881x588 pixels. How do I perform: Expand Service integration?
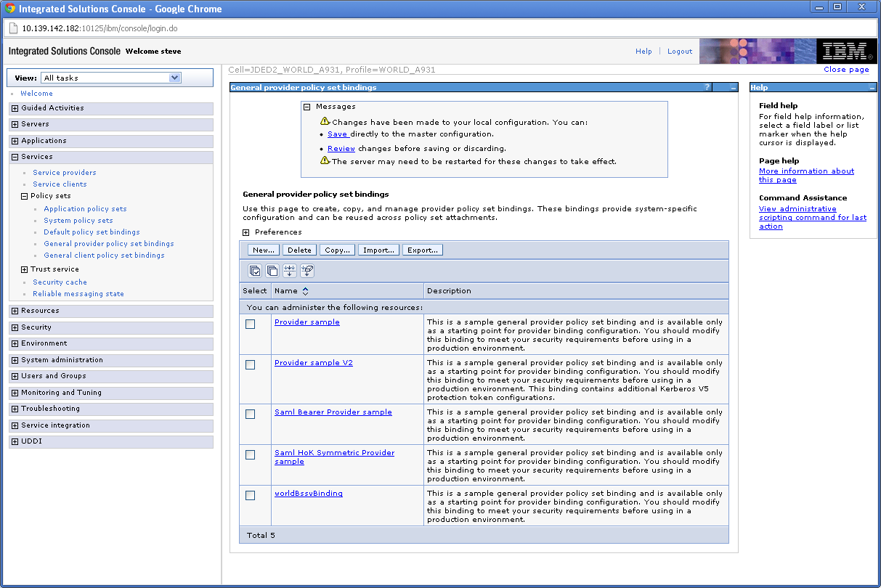click(15, 425)
